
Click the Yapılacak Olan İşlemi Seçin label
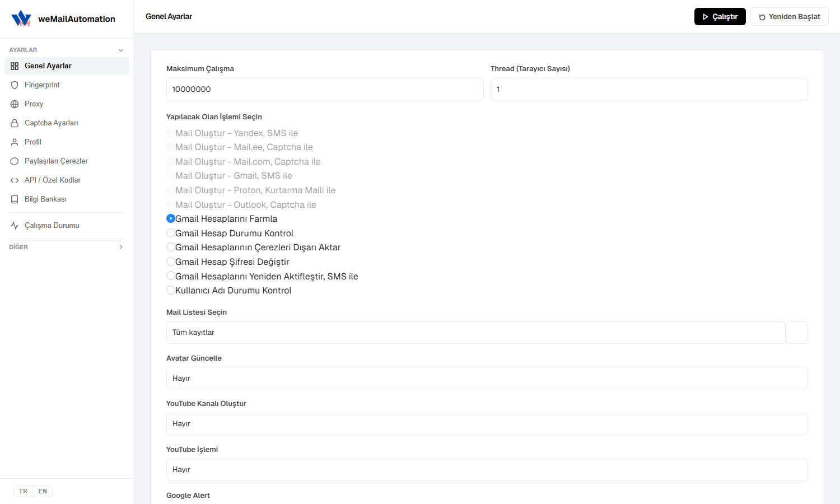coord(214,117)
